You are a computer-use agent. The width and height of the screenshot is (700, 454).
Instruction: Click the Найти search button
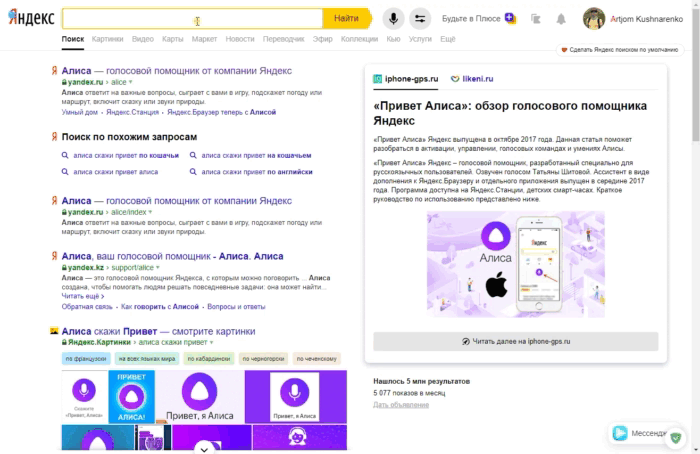[346, 18]
